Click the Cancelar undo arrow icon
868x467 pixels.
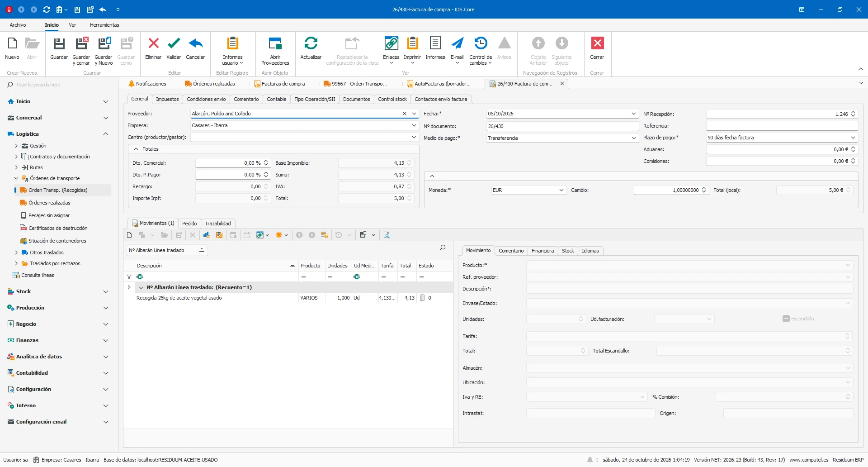coord(195,43)
